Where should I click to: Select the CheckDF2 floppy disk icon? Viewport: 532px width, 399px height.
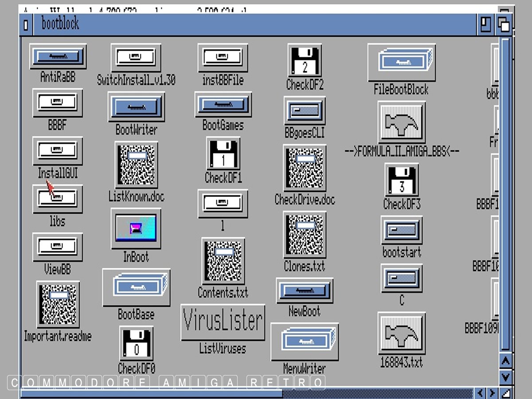(304, 60)
